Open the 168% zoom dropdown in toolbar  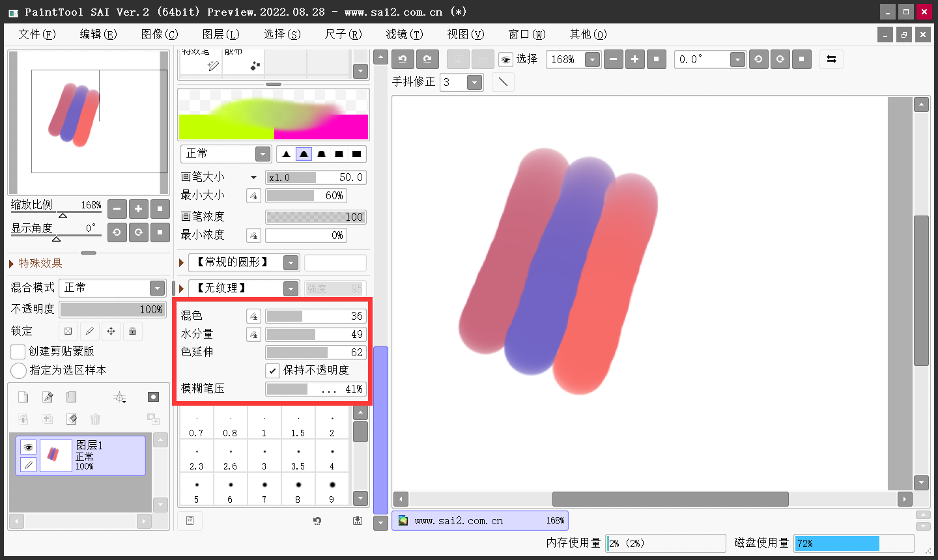(x=592, y=60)
